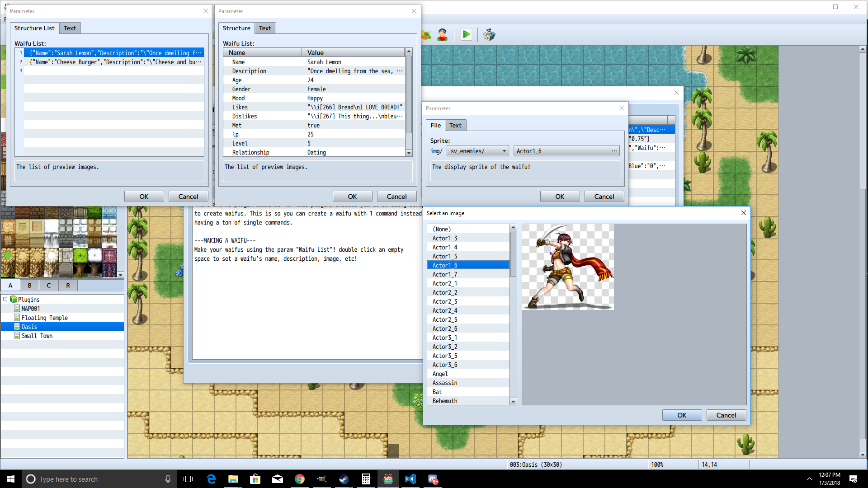Select the File tab in Sprite parameter
This screenshot has width=868, height=488.
coord(435,125)
